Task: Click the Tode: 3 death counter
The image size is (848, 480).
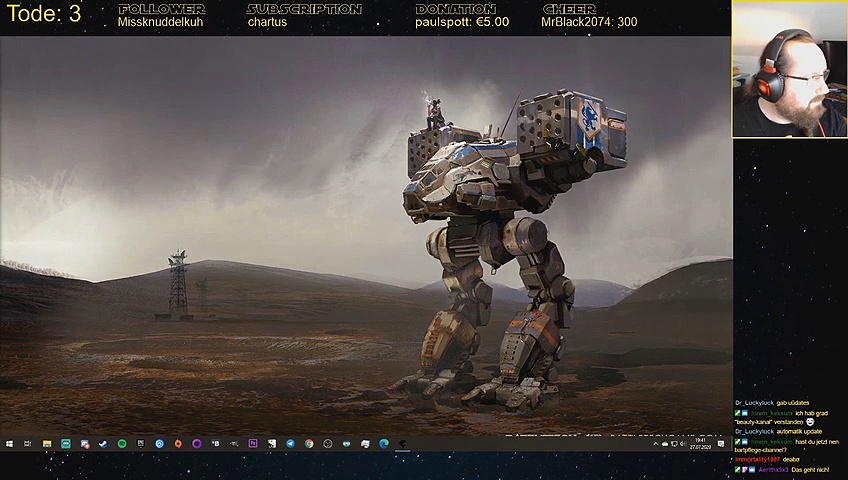Action: pos(44,14)
